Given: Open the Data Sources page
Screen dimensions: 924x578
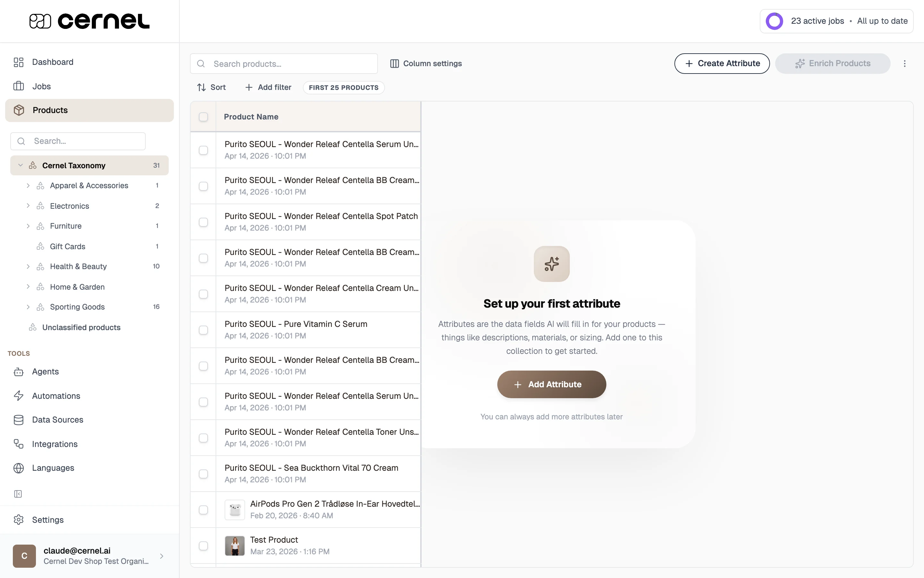Looking at the screenshot, I should coord(89,420).
